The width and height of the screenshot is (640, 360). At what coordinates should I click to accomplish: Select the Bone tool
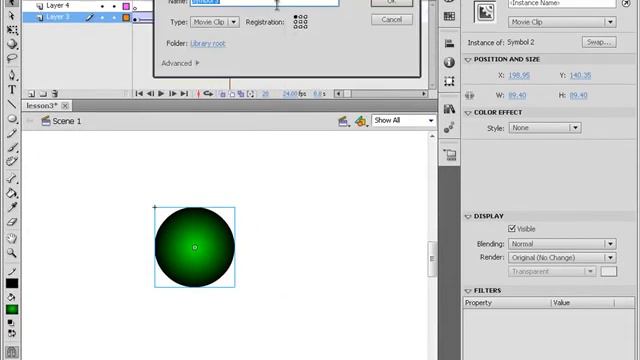coord(12,178)
